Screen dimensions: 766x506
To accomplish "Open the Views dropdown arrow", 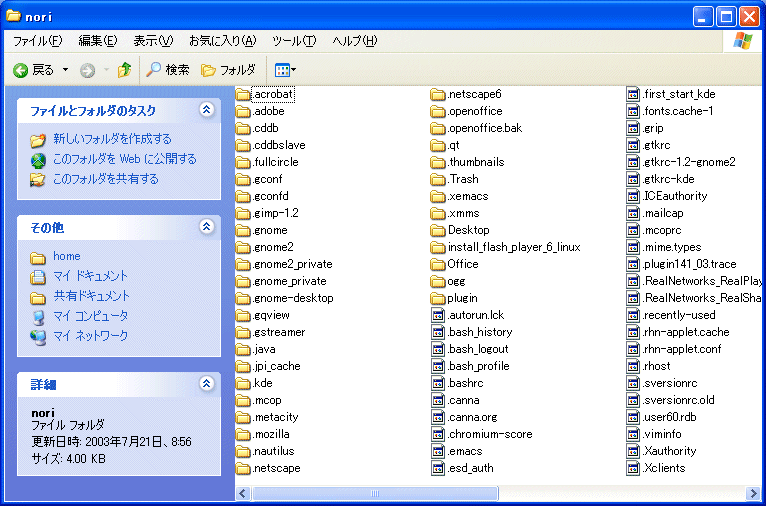I will [x=294, y=70].
